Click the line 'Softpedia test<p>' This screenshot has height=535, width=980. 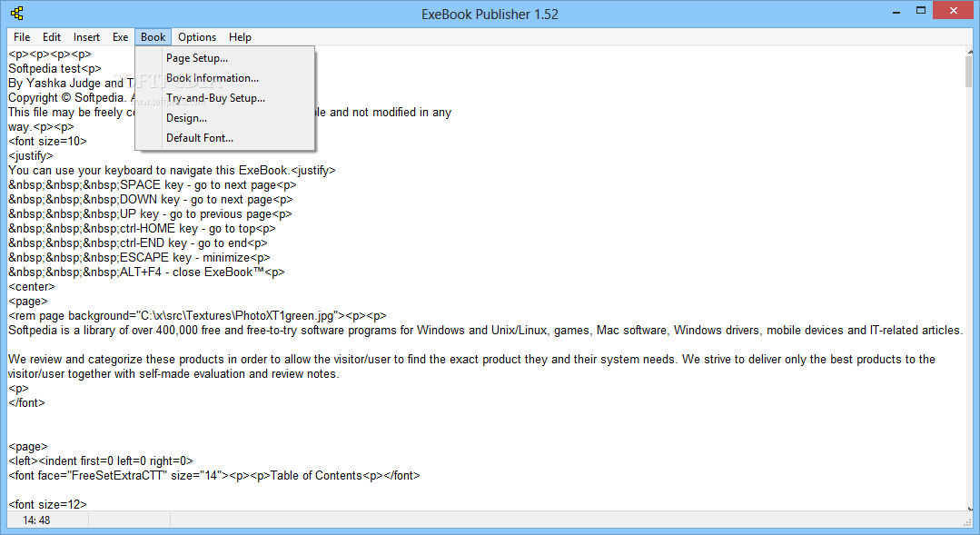[54, 69]
